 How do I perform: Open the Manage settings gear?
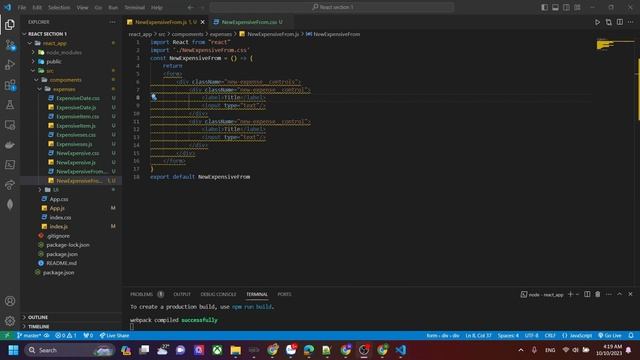pyautogui.click(x=10, y=321)
